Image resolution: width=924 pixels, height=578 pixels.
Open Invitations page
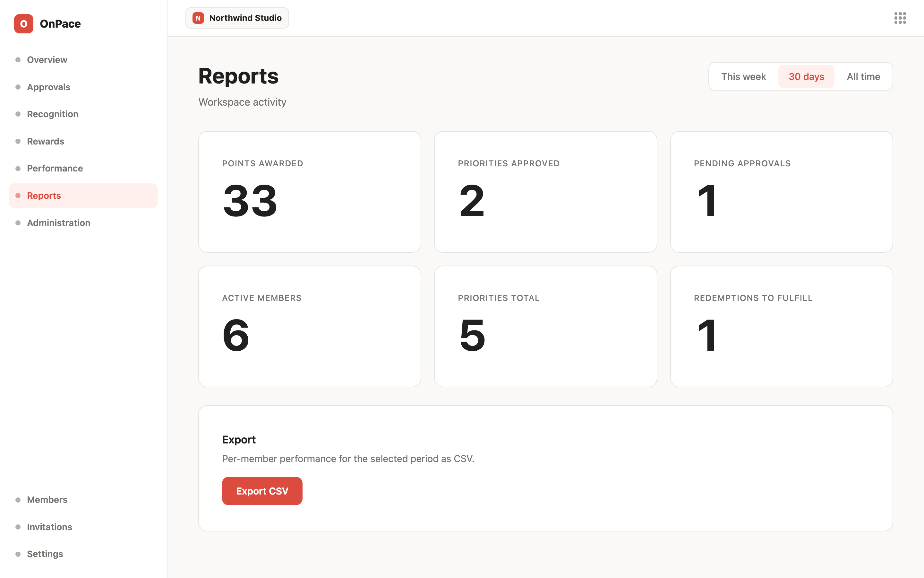pos(83,527)
